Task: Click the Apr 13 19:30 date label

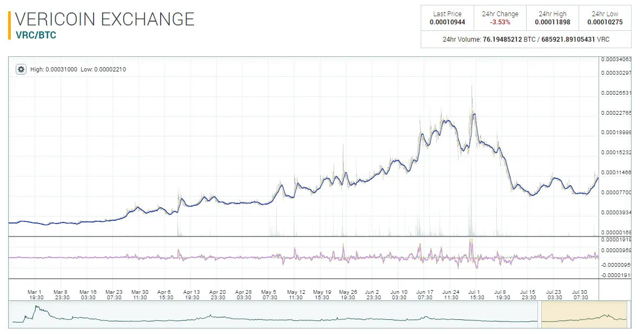Action: pos(191,295)
